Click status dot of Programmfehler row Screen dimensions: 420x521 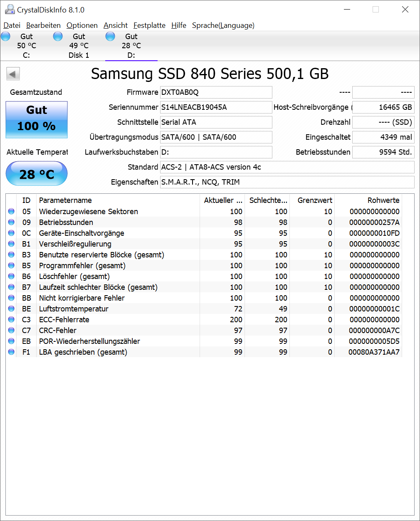coord(11,266)
